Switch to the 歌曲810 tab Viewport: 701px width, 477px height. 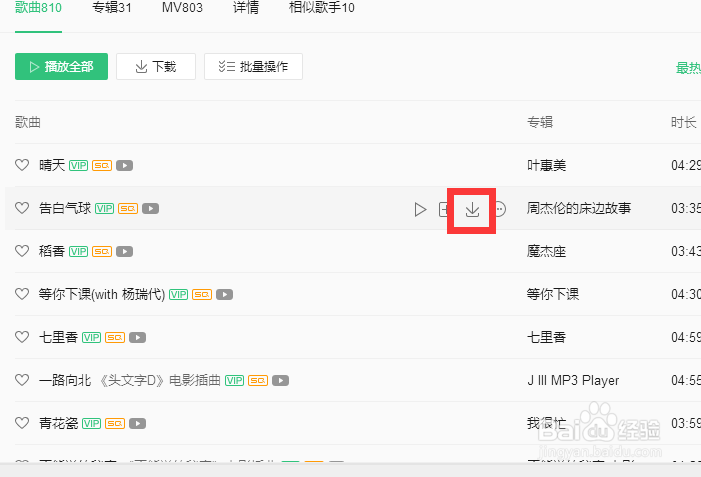38,8
